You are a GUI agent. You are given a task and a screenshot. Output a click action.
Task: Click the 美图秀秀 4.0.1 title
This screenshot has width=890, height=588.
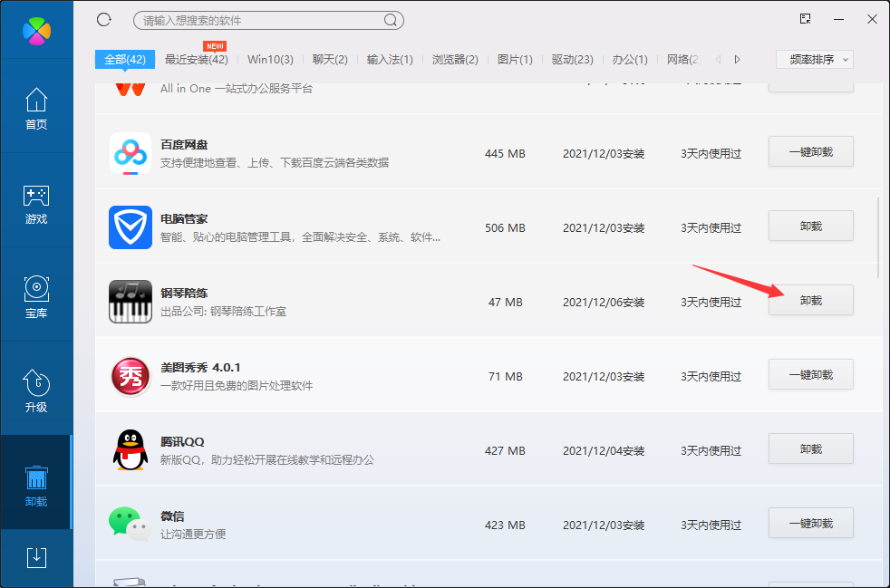pos(200,367)
